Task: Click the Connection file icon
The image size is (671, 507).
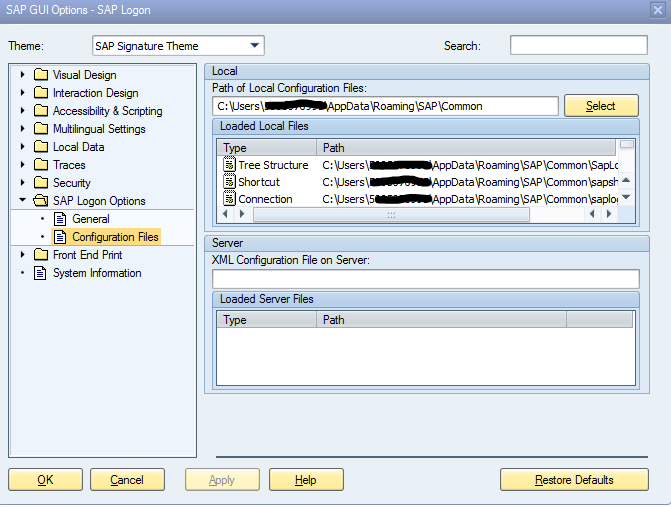Action: tap(229, 199)
